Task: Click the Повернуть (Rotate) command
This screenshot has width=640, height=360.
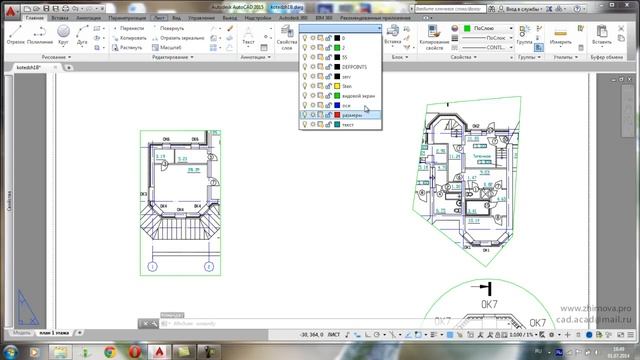Action: (168, 28)
